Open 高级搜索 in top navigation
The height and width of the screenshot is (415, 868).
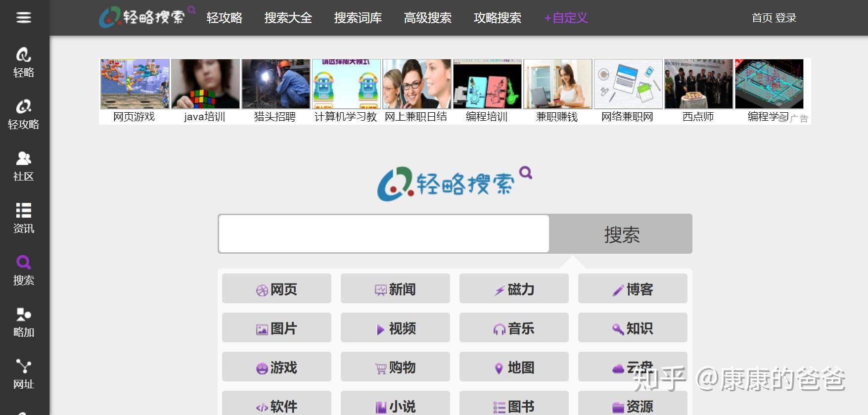(428, 18)
